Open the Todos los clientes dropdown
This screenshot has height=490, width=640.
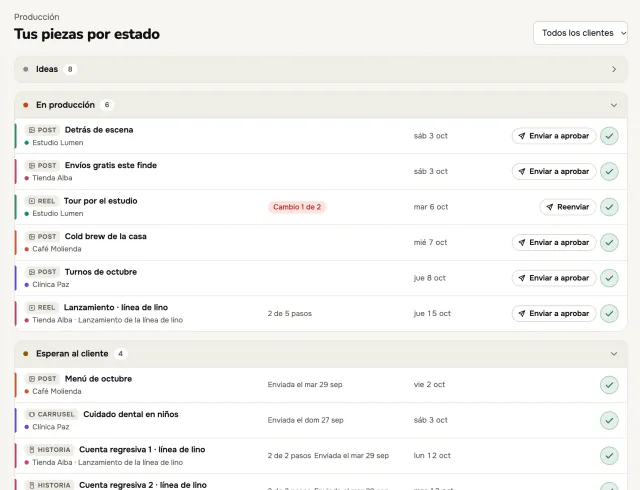(x=580, y=33)
